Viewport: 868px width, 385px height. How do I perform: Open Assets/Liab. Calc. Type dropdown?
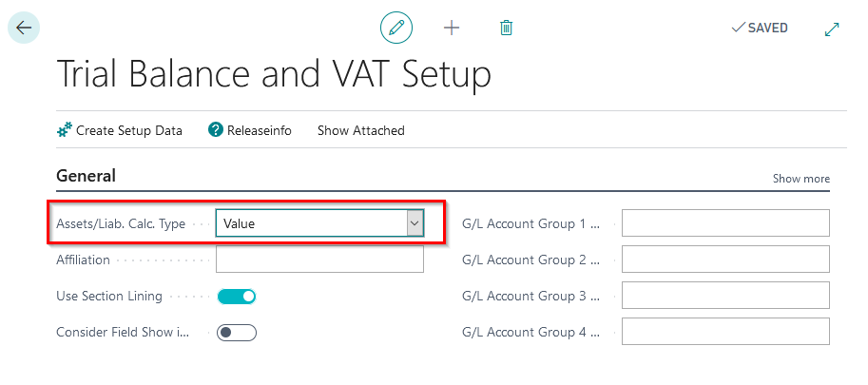415,223
